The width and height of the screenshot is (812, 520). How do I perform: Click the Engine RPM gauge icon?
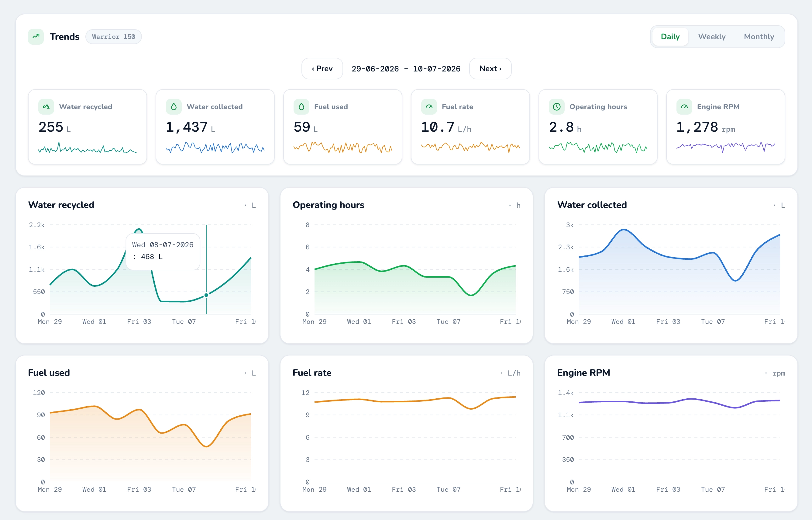(x=684, y=107)
